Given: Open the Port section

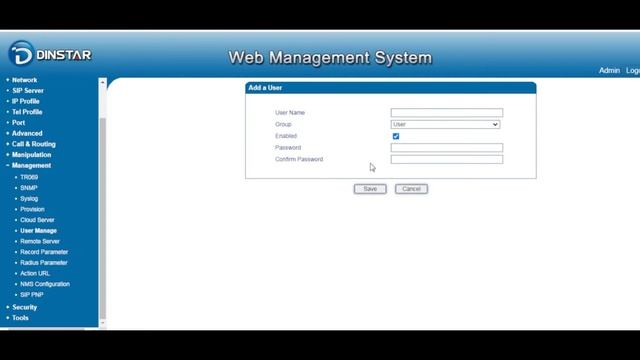Looking at the screenshot, I should pyautogui.click(x=18, y=122).
